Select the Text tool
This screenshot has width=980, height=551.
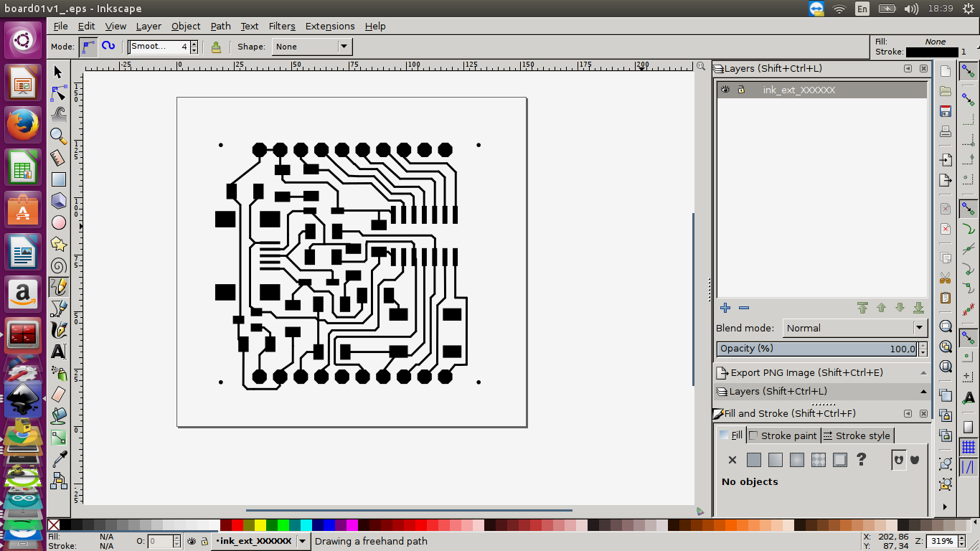(x=59, y=352)
